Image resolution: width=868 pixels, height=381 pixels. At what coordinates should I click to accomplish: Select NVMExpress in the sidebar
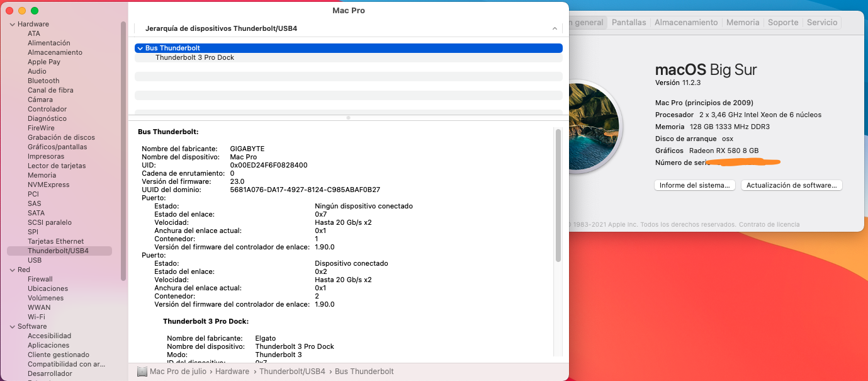48,185
